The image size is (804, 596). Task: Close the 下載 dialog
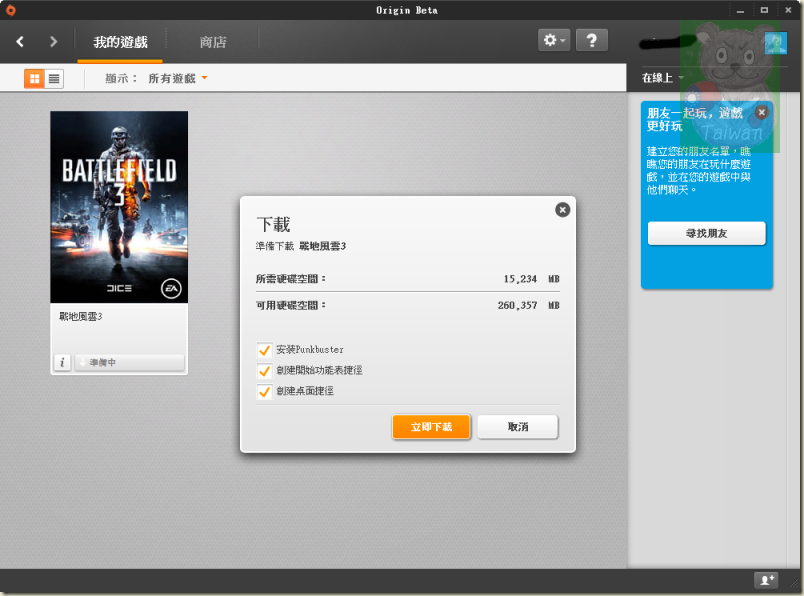click(562, 210)
